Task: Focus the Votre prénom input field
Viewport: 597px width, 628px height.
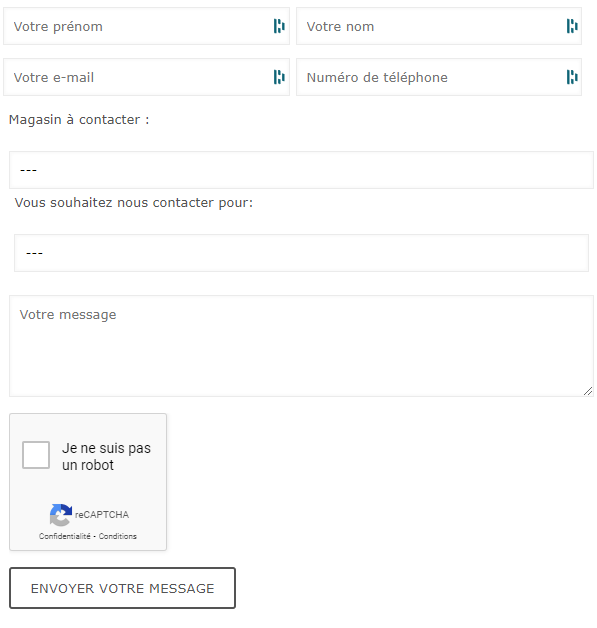Action: pyautogui.click(x=146, y=26)
